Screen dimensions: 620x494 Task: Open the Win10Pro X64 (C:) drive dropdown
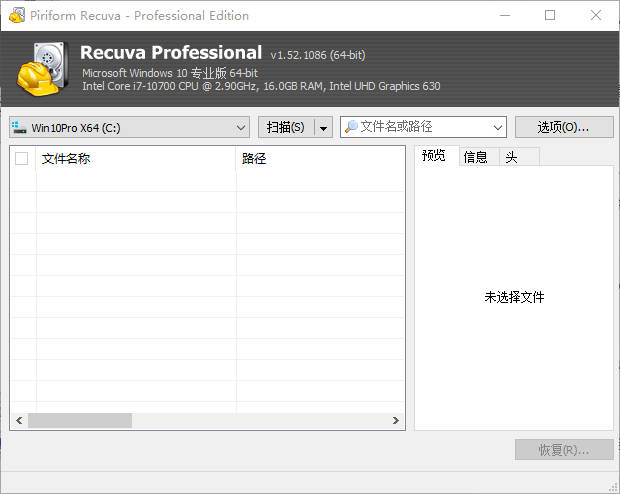click(129, 127)
